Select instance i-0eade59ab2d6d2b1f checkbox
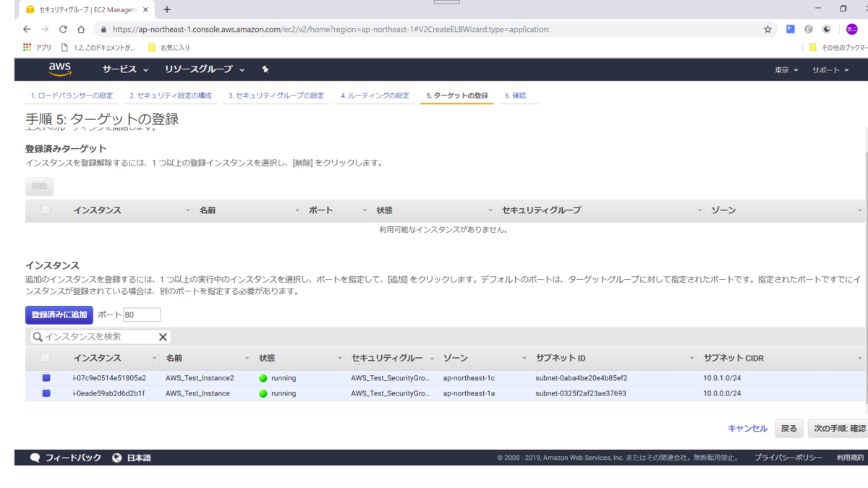This screenshot has height=488, width=868. (46, 393)
